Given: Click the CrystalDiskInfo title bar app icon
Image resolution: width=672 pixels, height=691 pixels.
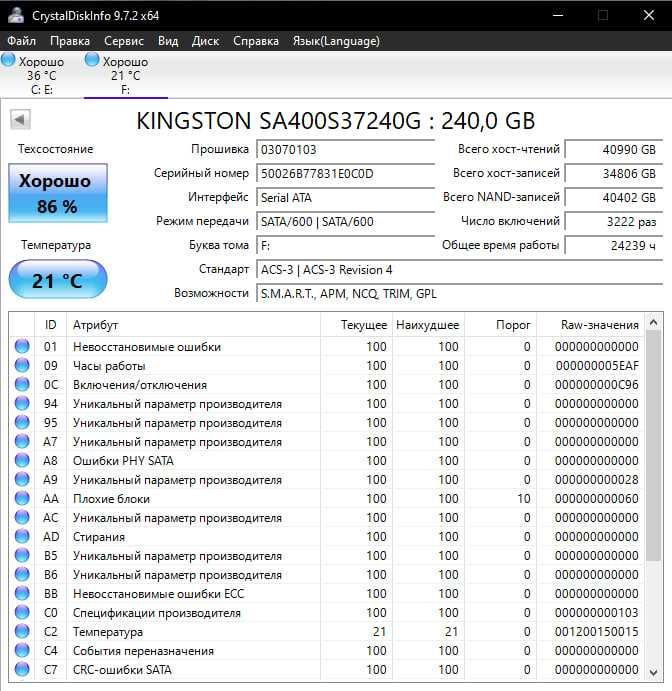Looking at the screenshot, I should pos(15,15).
